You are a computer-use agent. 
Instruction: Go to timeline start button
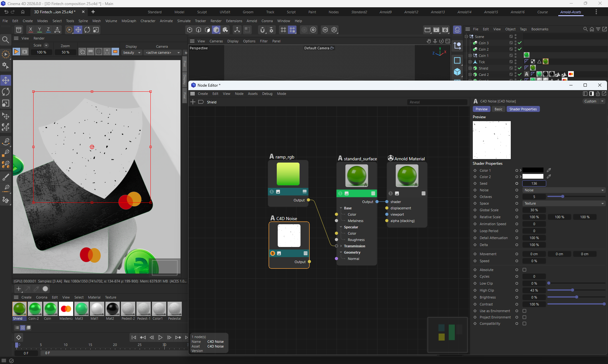(x=134, y=337)
